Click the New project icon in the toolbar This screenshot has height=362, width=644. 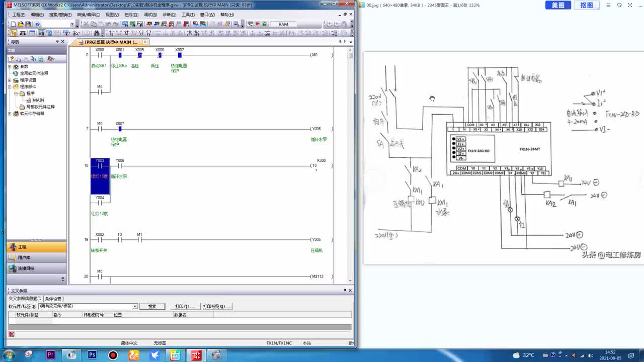coord(14,24)
